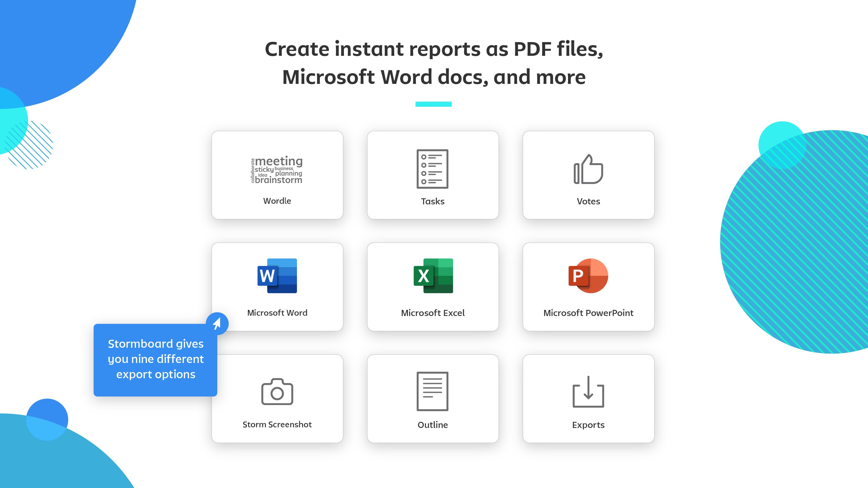868x488 pixels.
Task: Pick the Microsoft PowerPoint logo icon
Action: pos(588,276)
